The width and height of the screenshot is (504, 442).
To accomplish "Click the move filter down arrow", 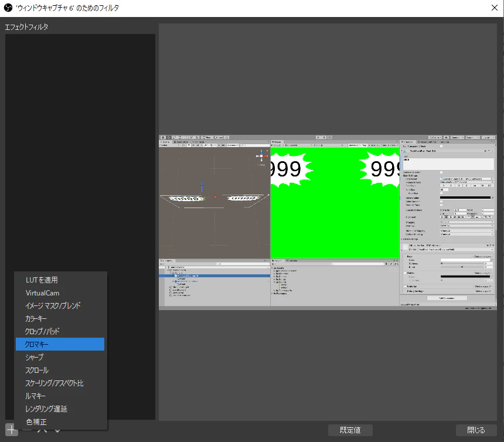I will coord(57,431).
